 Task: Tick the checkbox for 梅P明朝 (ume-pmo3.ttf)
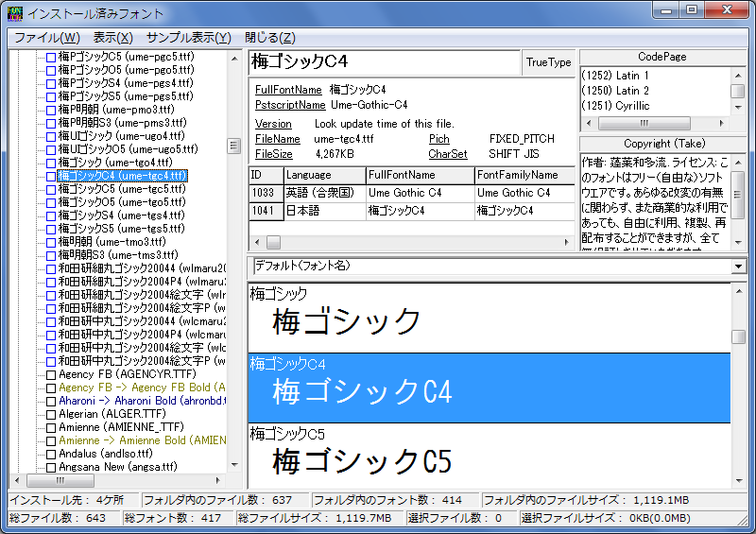coord(51,110)
